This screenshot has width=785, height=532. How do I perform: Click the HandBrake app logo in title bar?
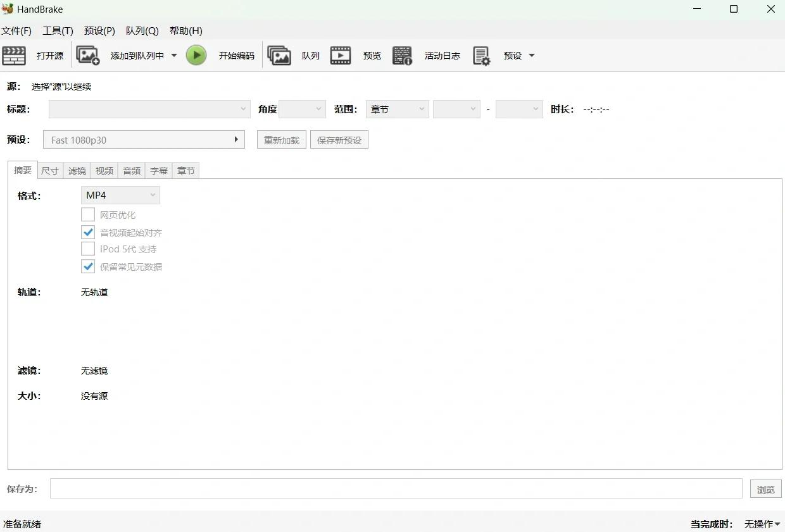(x=8, y=9)
